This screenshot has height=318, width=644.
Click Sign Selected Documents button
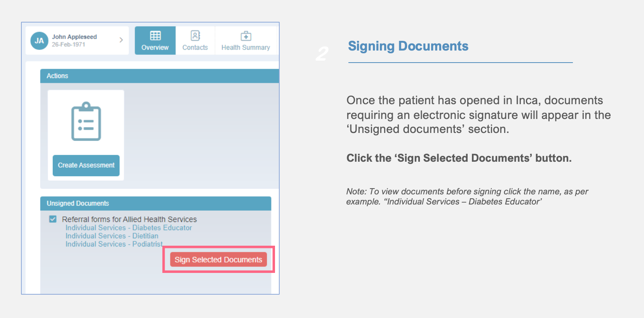click(x=218, y=259)
